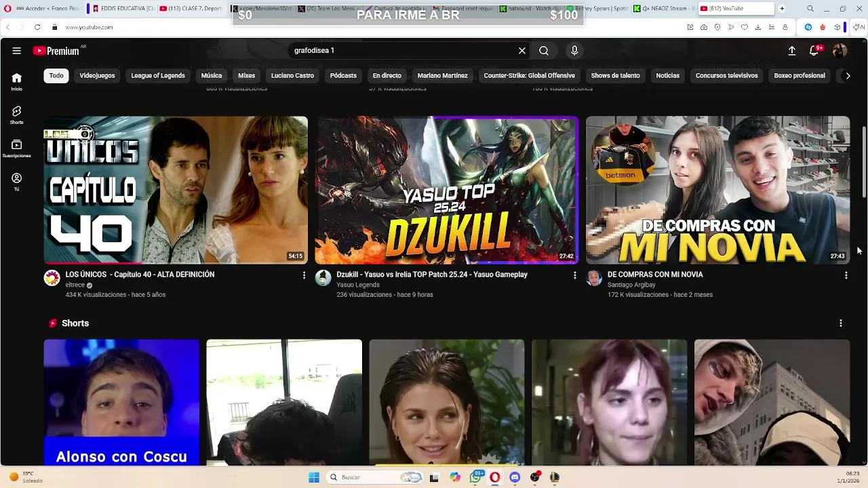Go to Inicio in the sidebar

[16, 81]
